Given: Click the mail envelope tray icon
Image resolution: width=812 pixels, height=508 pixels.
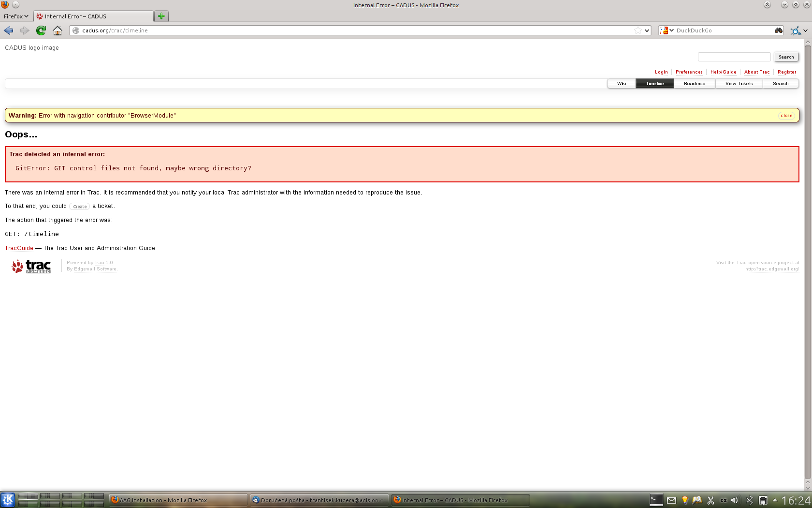Looking at the screenshot, I should 671,500.
